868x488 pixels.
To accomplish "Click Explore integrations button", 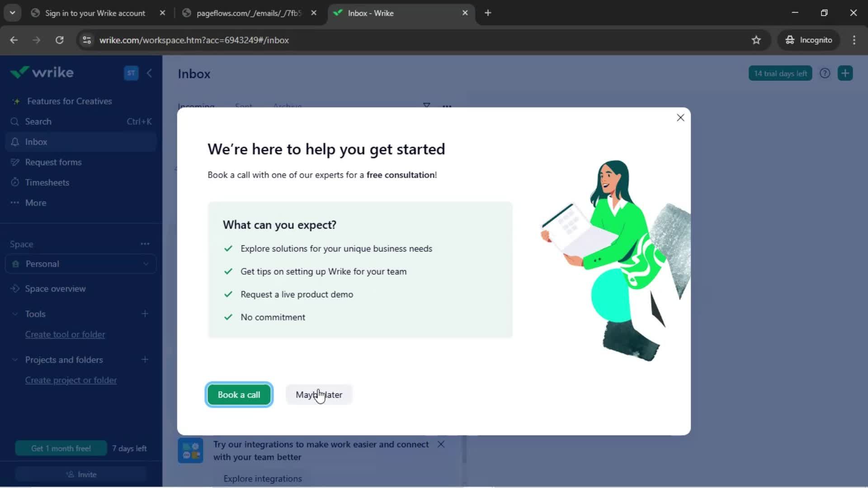I will [x=263, y=479].
